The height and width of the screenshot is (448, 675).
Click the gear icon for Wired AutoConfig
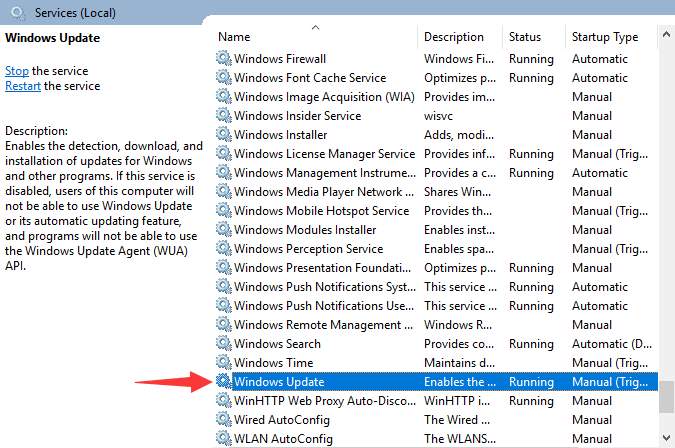click(223, 419)
